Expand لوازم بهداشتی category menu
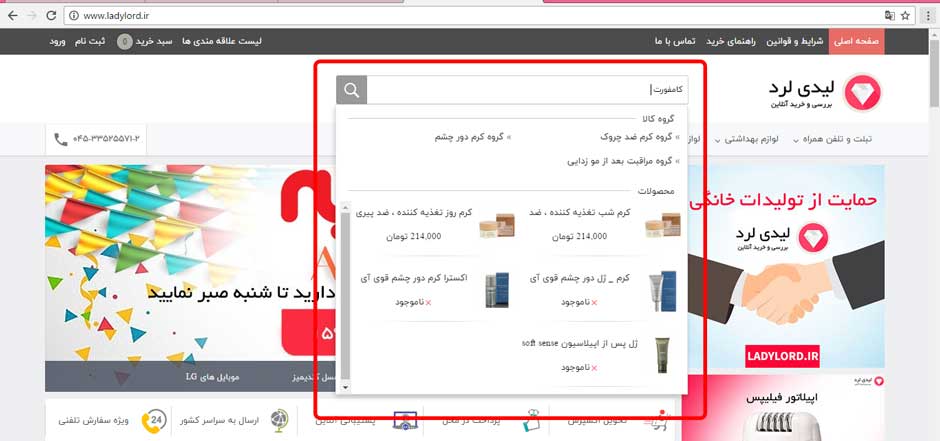This screenshot has height=441, width=940. pyautogui.click(x=747, y=140)
